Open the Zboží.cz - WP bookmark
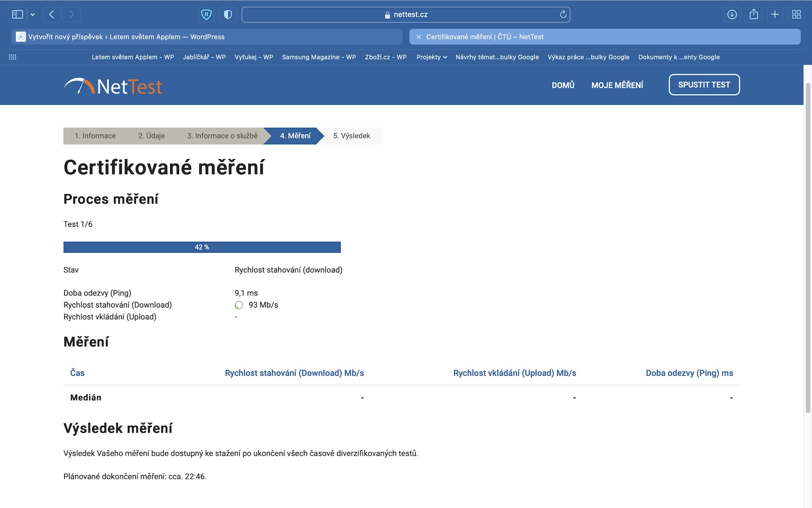This screenshot has height=508, width=812. coord(386,57)
